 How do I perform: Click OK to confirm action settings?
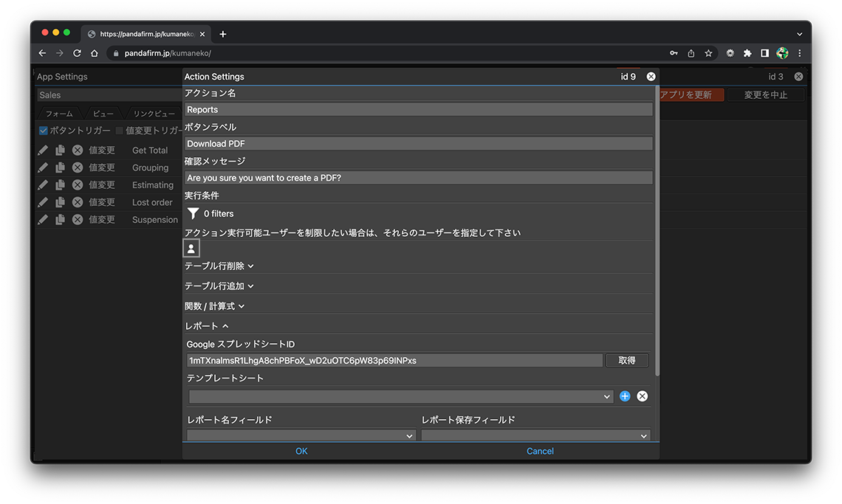(301, 451)
